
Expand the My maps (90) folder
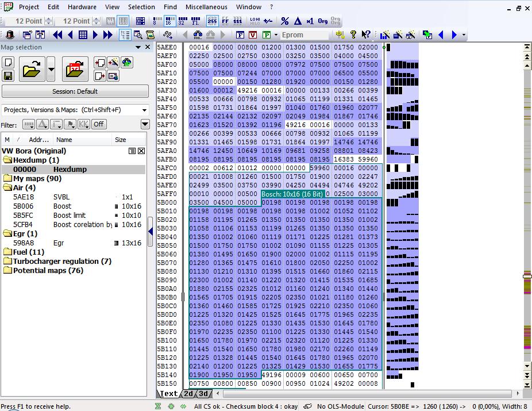tap(7, 179)
